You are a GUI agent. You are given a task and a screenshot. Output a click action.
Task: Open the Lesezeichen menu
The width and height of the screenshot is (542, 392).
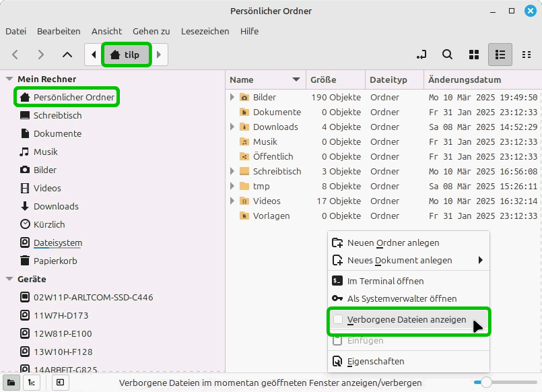click(x=205, y=31)
